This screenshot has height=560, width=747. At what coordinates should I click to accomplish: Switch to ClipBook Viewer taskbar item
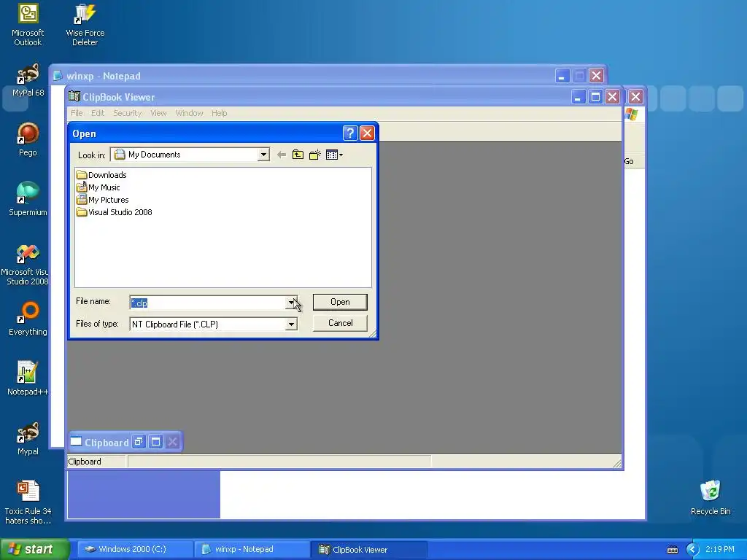tap(368, 549)
